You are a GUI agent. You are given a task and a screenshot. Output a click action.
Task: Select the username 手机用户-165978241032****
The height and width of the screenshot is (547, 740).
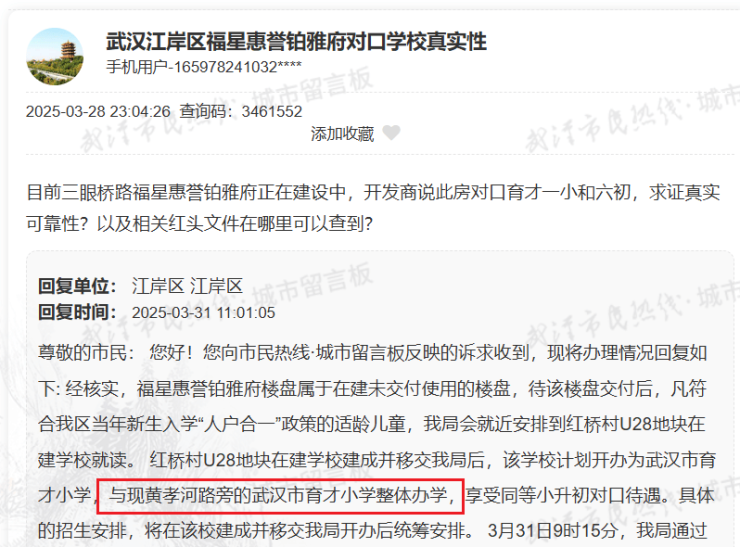point(204,67)
